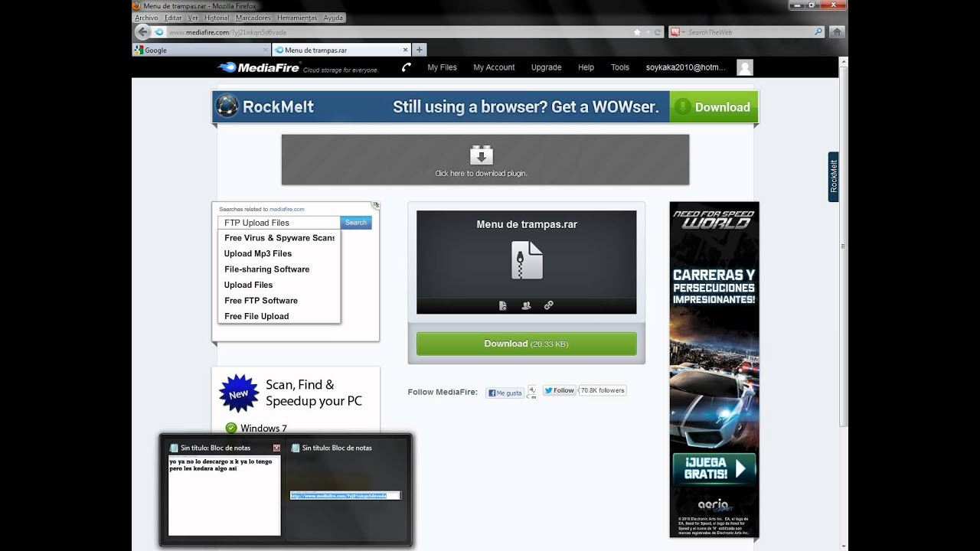Image resolution: width=980 pixels, height=551 pixels.
Task: Click the Firefox home button icon
Action: [x=837, y=32]
